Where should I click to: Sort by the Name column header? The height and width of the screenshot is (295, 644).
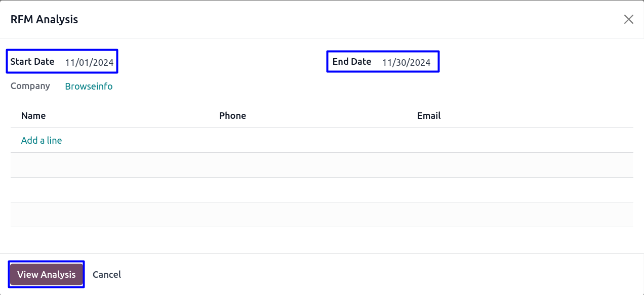(33, 116)
